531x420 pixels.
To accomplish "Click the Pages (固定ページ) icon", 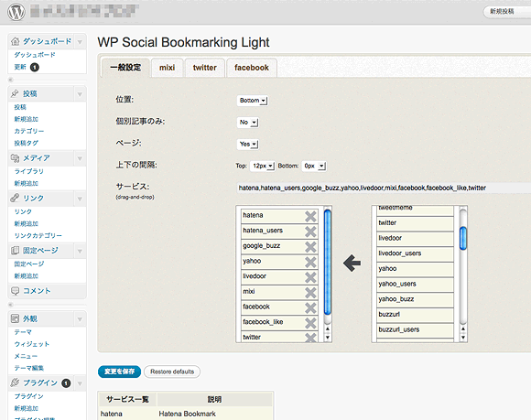I will click(15, 251).
